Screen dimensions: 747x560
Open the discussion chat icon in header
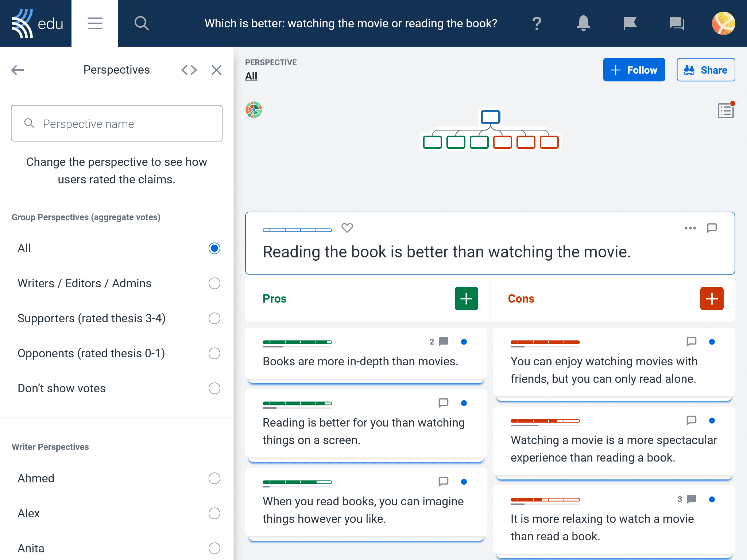677,23
